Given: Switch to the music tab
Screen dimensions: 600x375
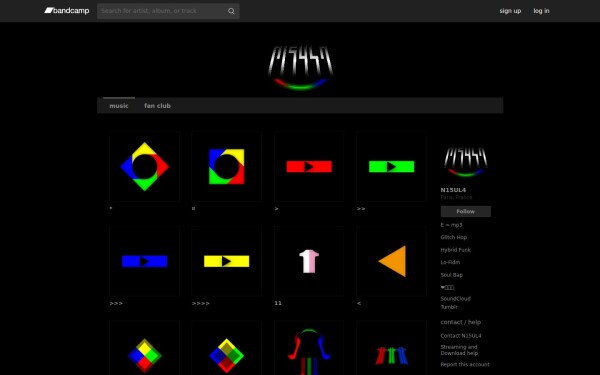Looking at the screenshot, I should click(119, 106).
